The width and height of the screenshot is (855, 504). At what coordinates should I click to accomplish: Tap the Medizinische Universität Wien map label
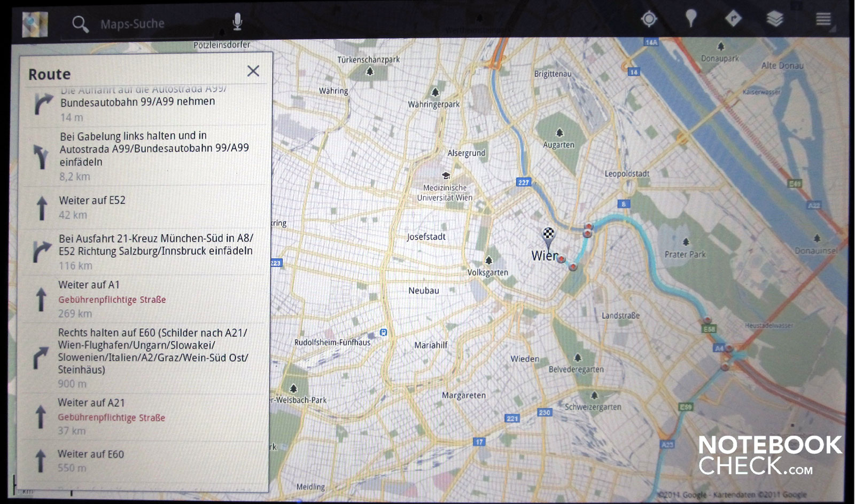tap(445, 192)
